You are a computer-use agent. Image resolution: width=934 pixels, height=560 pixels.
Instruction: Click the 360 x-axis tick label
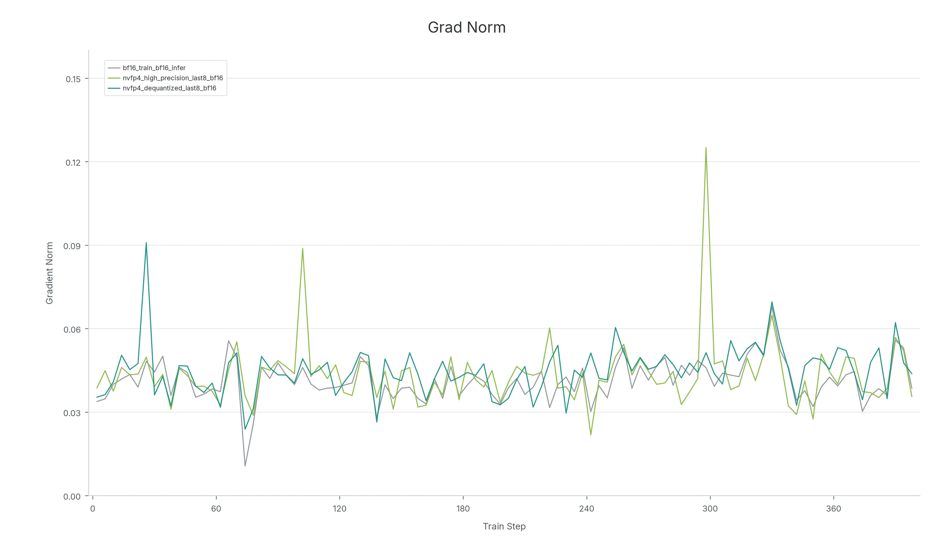point(834,509)
